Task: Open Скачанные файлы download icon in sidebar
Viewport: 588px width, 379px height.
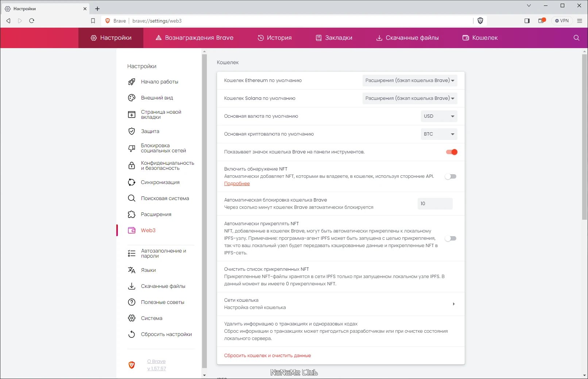Action: click(132, 286)
